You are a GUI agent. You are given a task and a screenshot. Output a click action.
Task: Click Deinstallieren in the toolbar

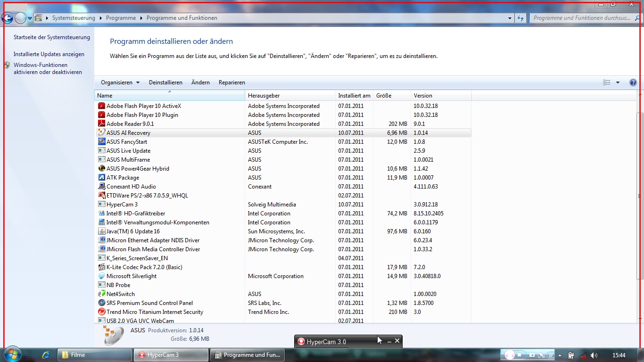165,82
